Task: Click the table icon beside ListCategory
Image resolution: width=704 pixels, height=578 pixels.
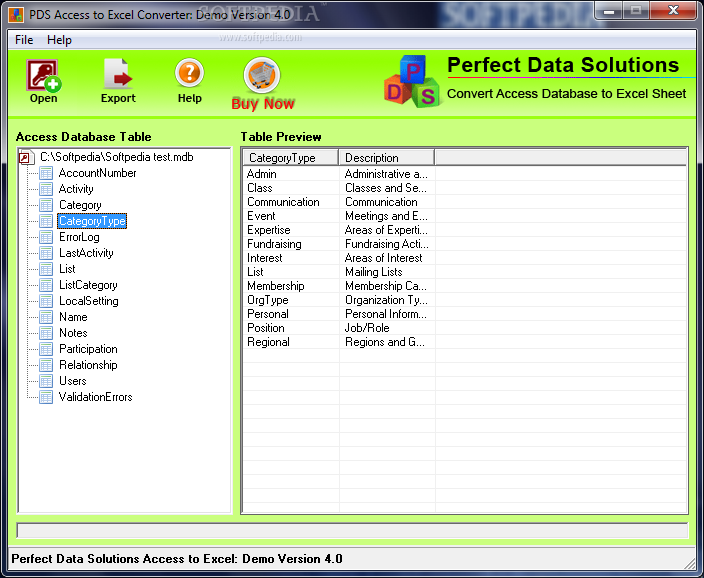Action: (46, 285)
